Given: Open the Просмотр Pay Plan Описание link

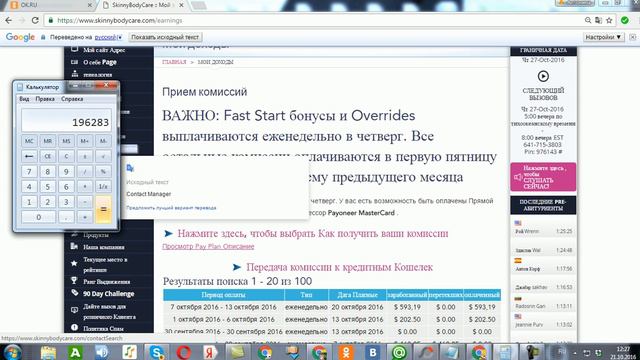Looking at the screenshot, I should point(208,247).
